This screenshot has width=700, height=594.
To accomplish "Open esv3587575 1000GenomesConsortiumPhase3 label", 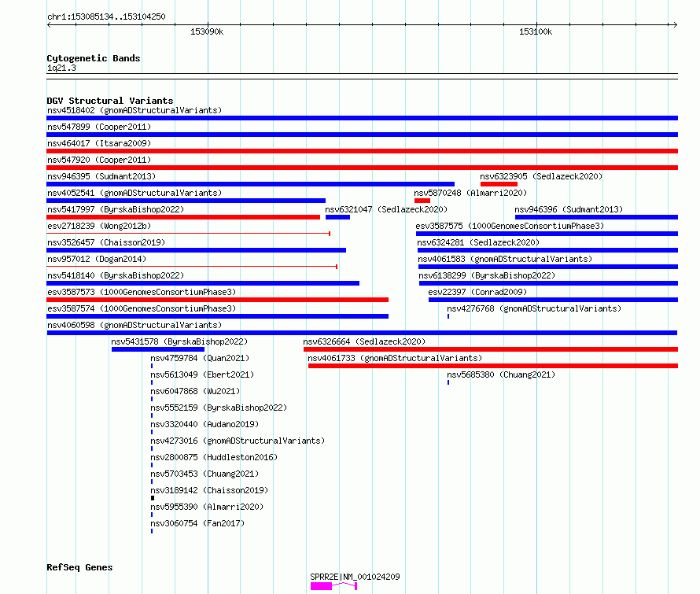I will [510, 226].
